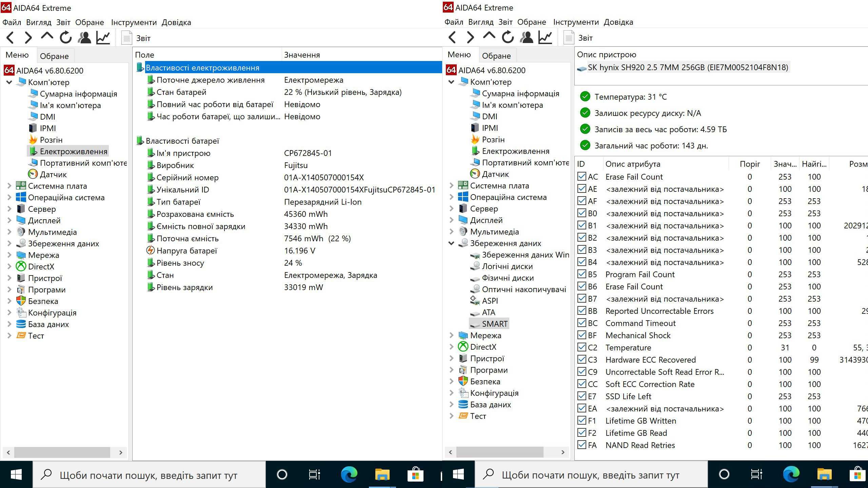Open user icon in right window toolbar

527,37
